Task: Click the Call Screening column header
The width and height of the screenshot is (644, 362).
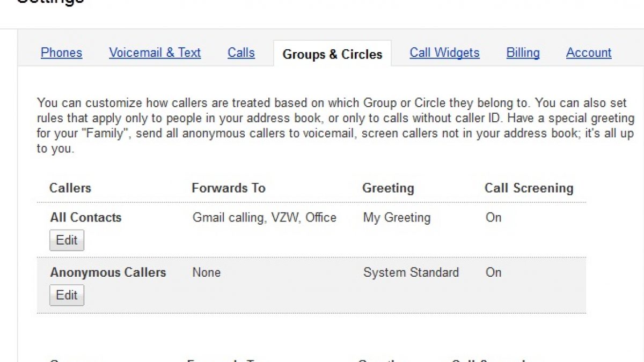Action: (529, 188)
